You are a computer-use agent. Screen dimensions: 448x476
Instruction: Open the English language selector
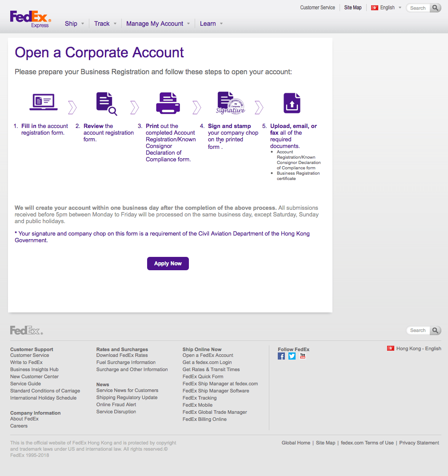pos(386,8)
